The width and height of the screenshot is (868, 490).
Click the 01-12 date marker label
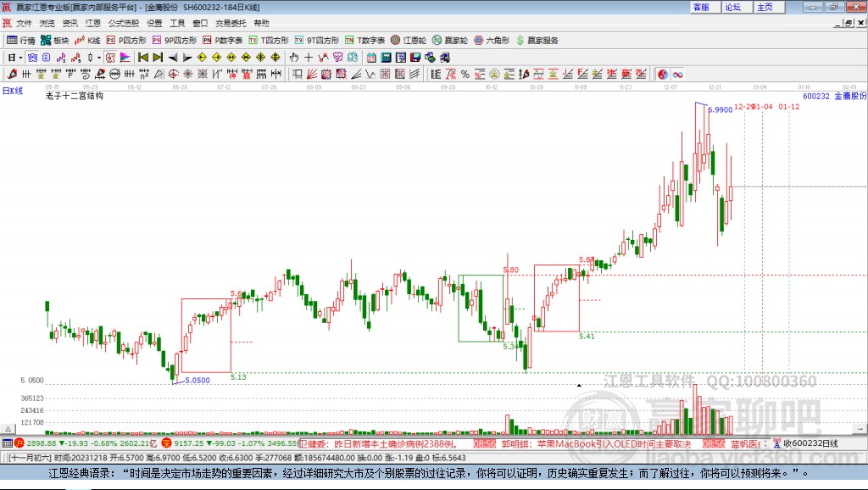(x=789, y=106)
